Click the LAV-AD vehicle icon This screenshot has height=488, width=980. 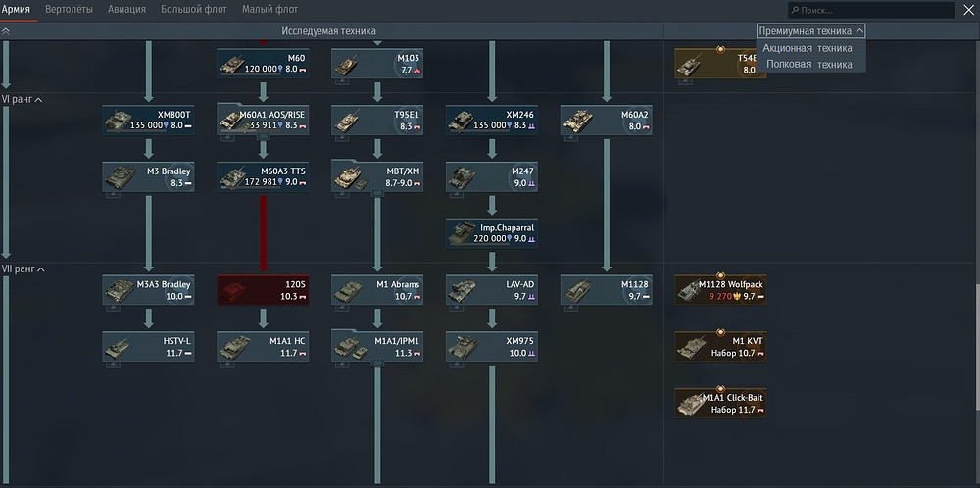tap(463, 291)
